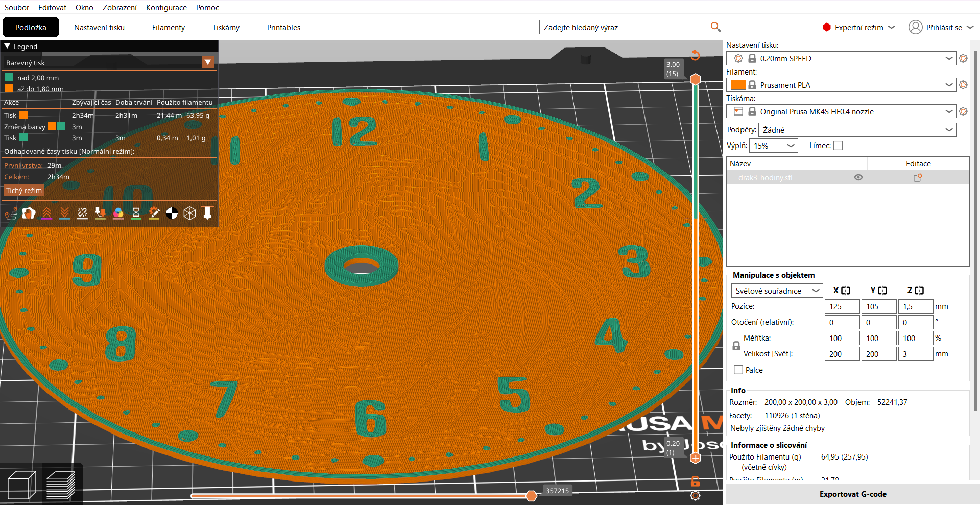Toggle retractions icon with upward arrows
The height and width of the screenshot is (505, 980).
[x=46, y=213]
